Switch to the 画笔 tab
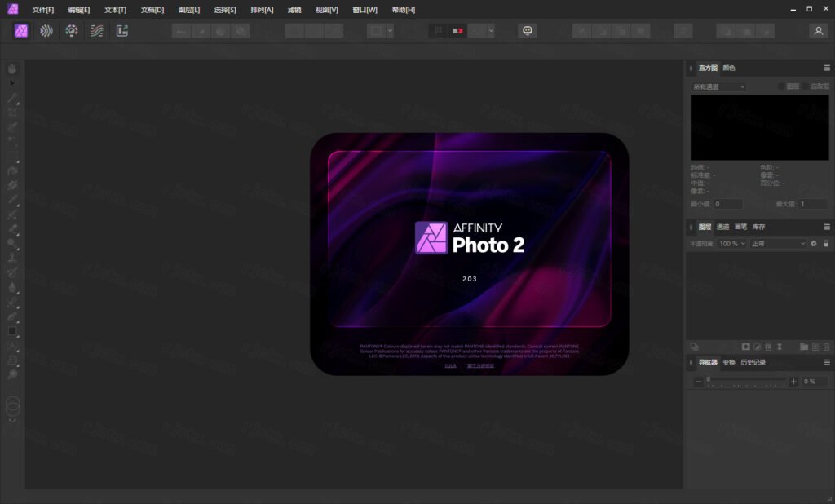Viewport: 835px width, 504px height. [740, 227]
